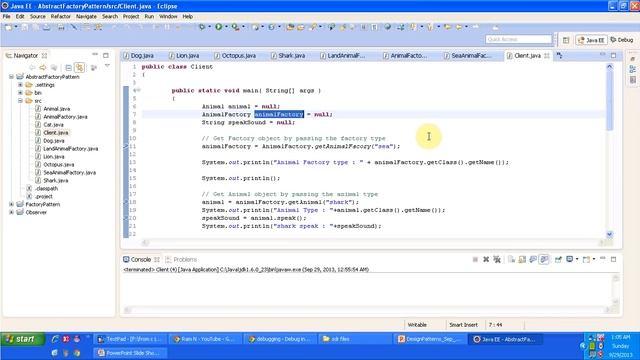Image resolution: width=640 pixels, height=360 pixels.
Task: Click Run Last Tool external tools icon
Action: 235,27
